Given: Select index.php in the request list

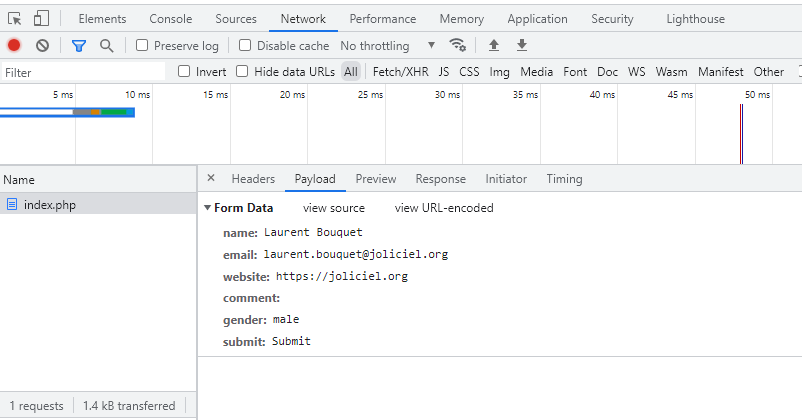Looking at the screenshot, I should 49,205.
